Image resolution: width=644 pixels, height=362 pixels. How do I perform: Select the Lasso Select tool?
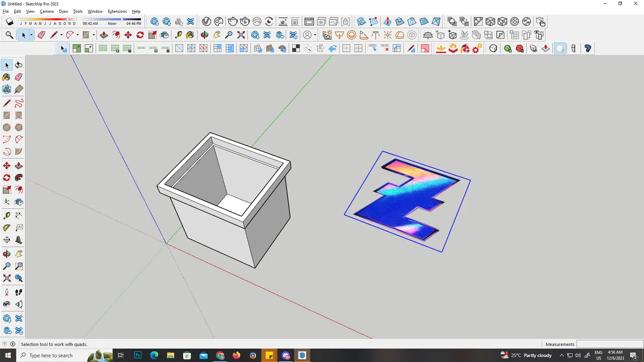19,65
